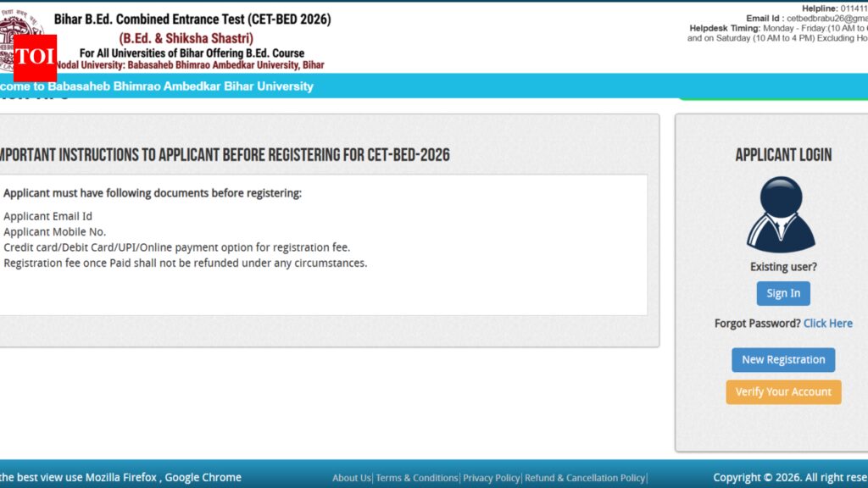Image resolution: width=868 pixels, height=488 pixels.
Task: View the Refund & Cancellation Policy
Action: point(585,478)
